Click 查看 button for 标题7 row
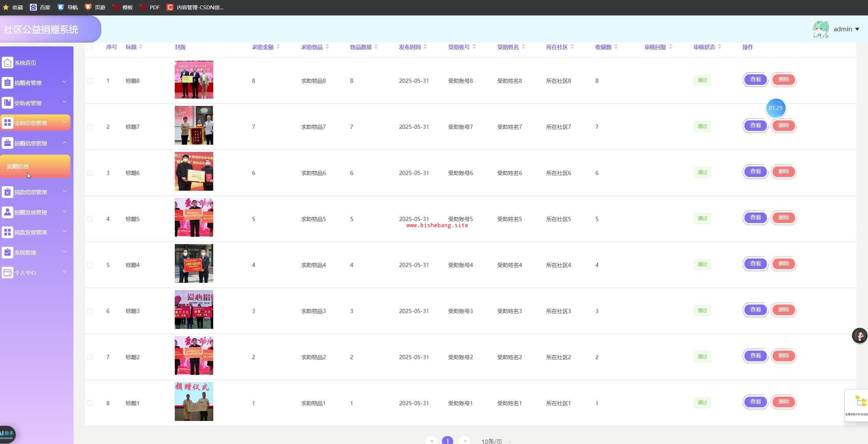Viewport: 868px width, 444px height. pos(755,125)
